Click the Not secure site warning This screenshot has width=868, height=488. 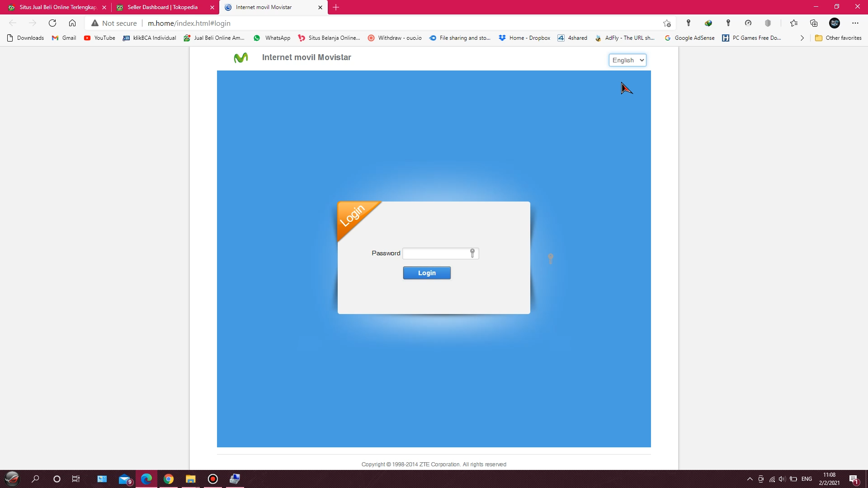pos(114,23)
